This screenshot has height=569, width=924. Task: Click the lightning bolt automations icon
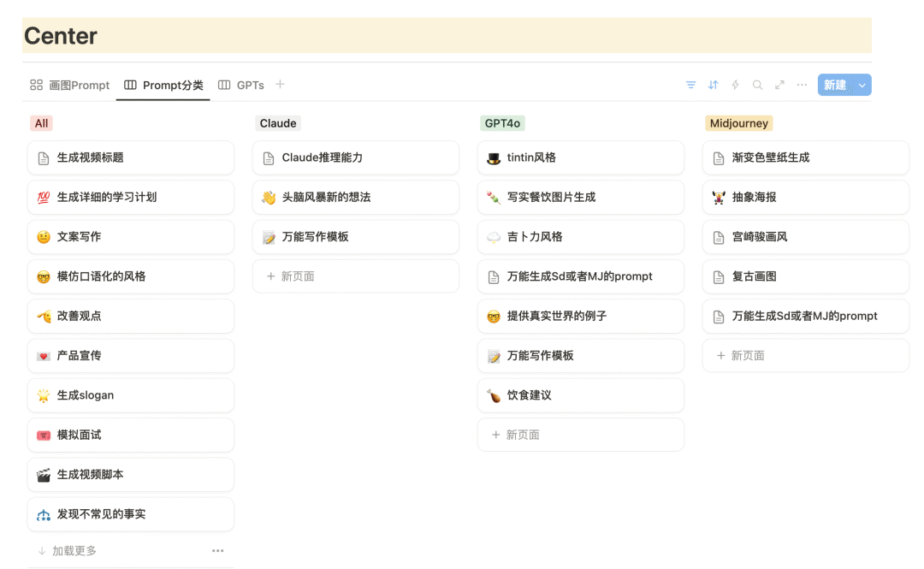(x=736, y=85)
